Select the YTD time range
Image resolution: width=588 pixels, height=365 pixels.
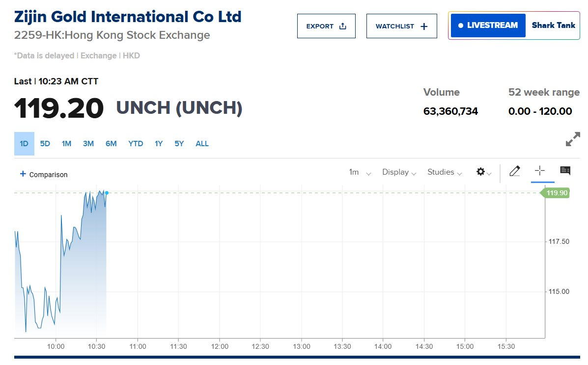(136, 144)
